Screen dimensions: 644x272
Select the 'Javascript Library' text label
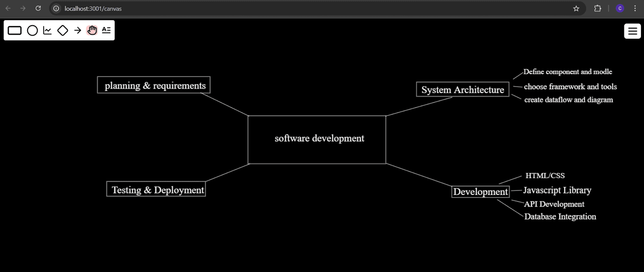[557, 190]
